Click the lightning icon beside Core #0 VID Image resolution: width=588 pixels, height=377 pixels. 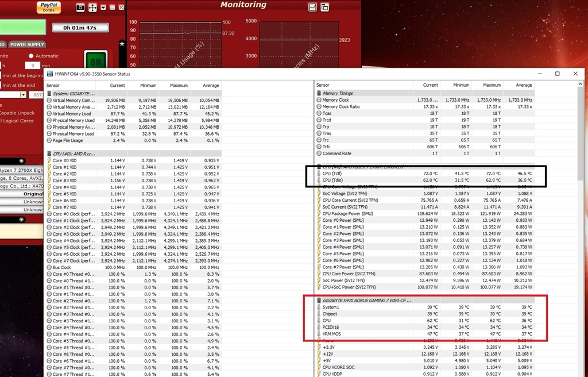pyautogui.click(x=49, y=160)
